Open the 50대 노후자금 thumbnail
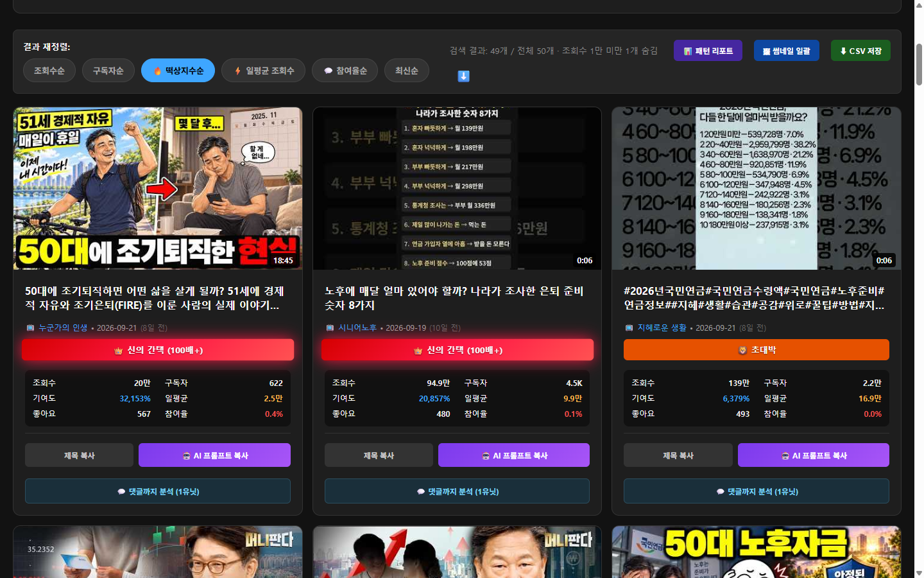 (x=757, y=552)
